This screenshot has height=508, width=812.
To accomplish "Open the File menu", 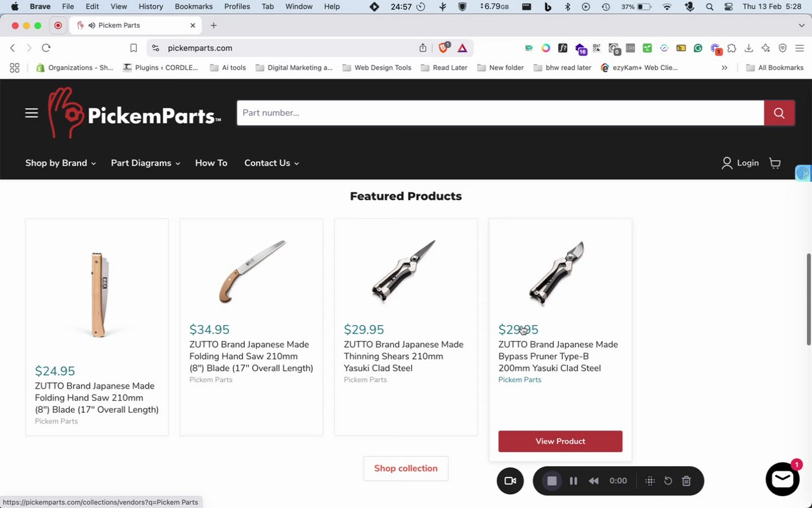I will [68, 6].
